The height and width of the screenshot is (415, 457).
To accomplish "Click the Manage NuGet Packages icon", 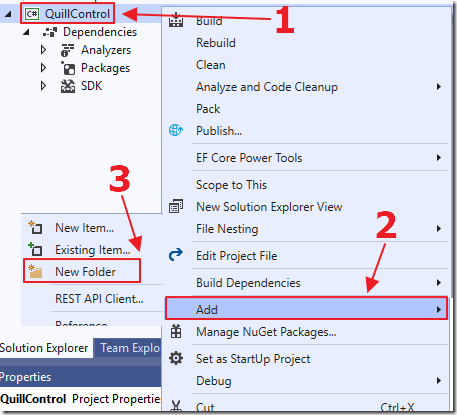I will point(176,331).
